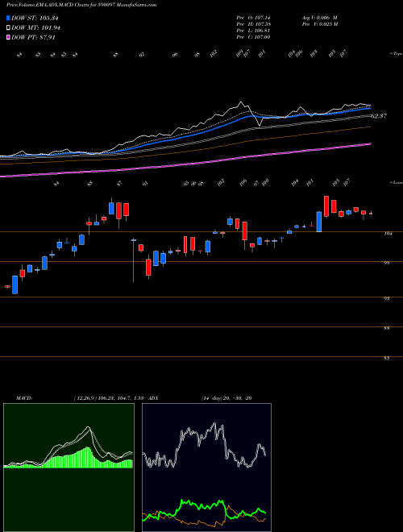The height and width of the screenshot is (532, 403).
Task: Click the '<Lows' label at the right edge
Action: point(396,182)
